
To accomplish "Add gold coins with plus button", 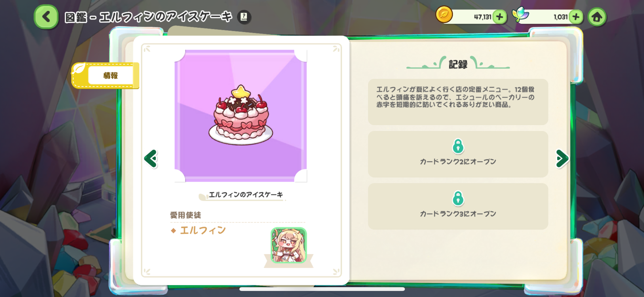I will pyautogui.click(x=499, y=17).
